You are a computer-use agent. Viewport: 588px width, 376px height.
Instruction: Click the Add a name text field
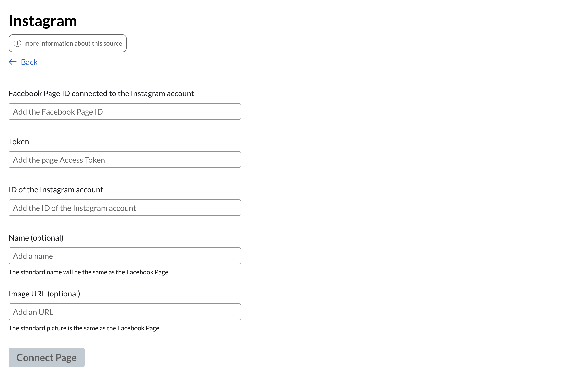(125, 256)
